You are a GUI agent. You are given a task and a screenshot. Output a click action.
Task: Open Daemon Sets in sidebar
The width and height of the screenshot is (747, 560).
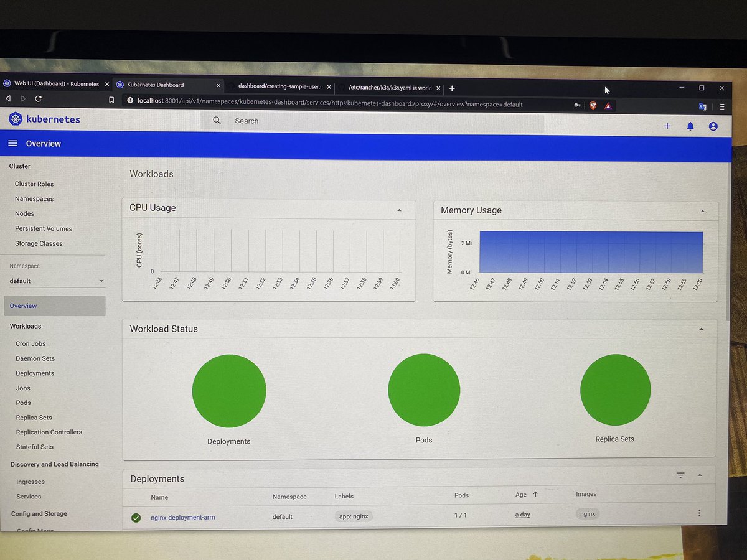pyautogui.click(x=35, y=359)
